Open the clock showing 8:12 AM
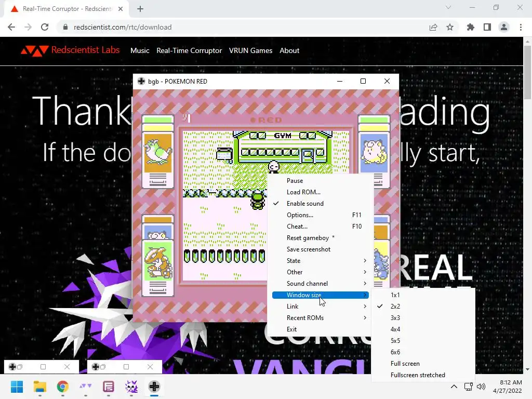 pyautogui.click(x=507, y=387)
